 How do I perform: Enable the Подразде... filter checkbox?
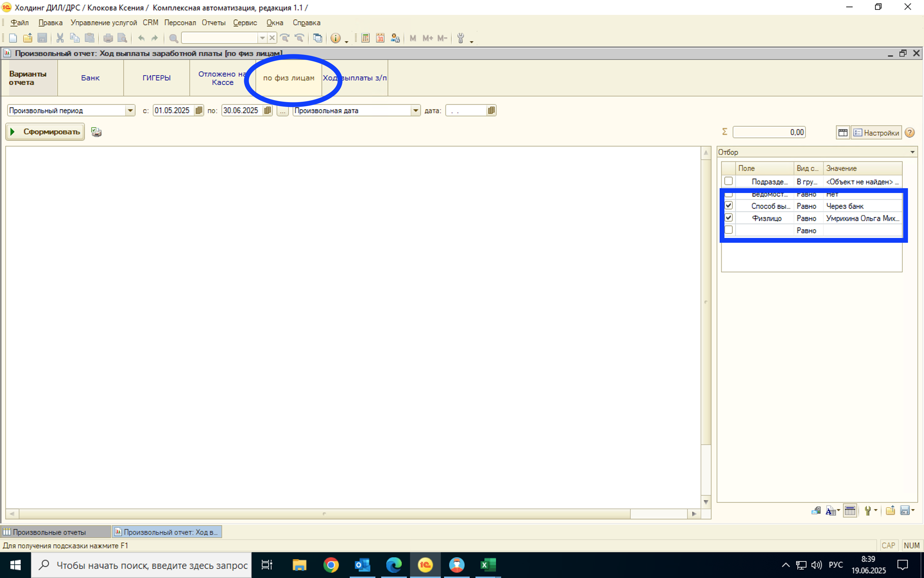(729, 181)
